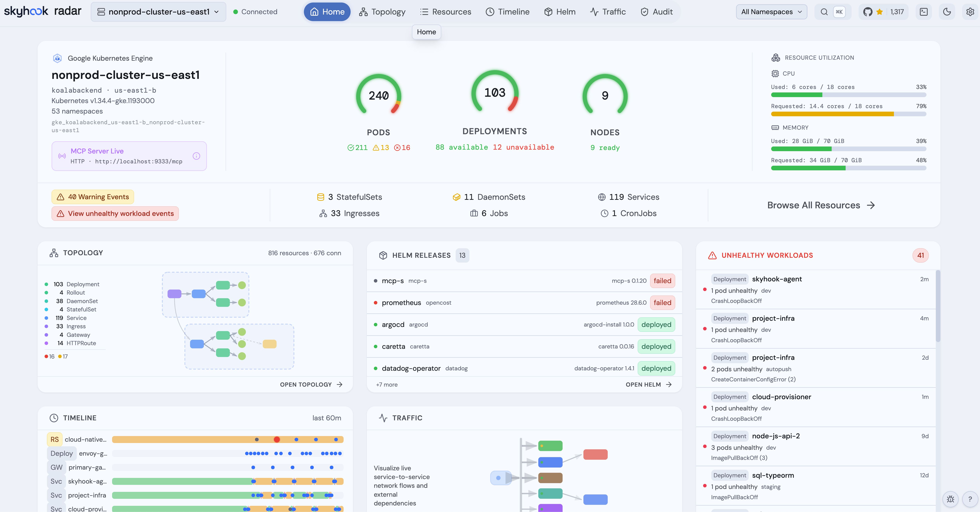This screenshot has width=980, height=512.
Task: Click the primary-ga GW timeline row
Action: tap(195, 468)
